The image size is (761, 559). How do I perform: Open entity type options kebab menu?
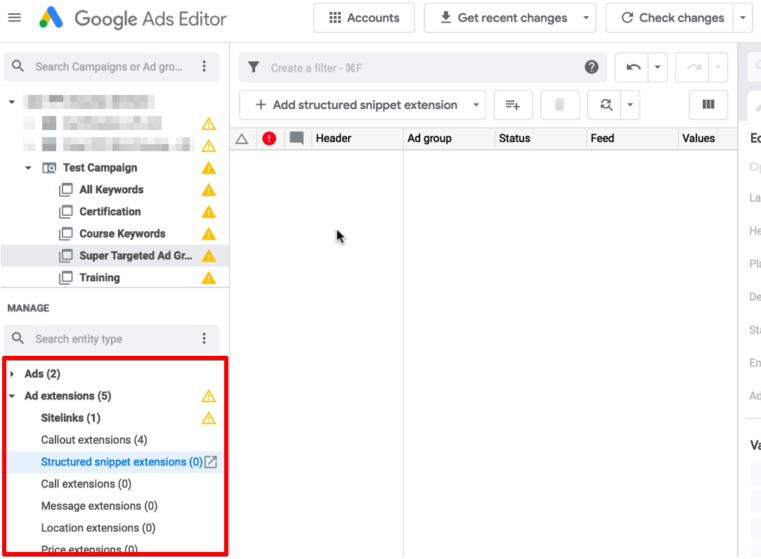(x=204, y=338)
